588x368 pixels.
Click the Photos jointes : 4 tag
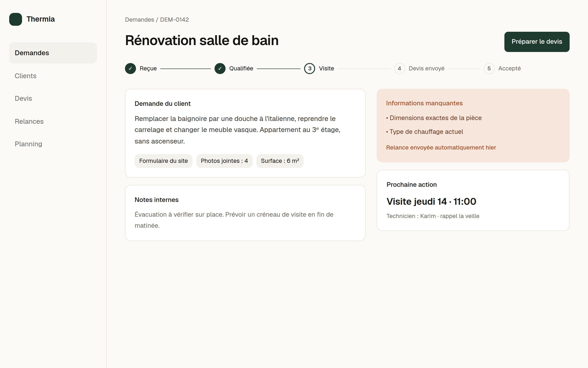pos(224,161)
